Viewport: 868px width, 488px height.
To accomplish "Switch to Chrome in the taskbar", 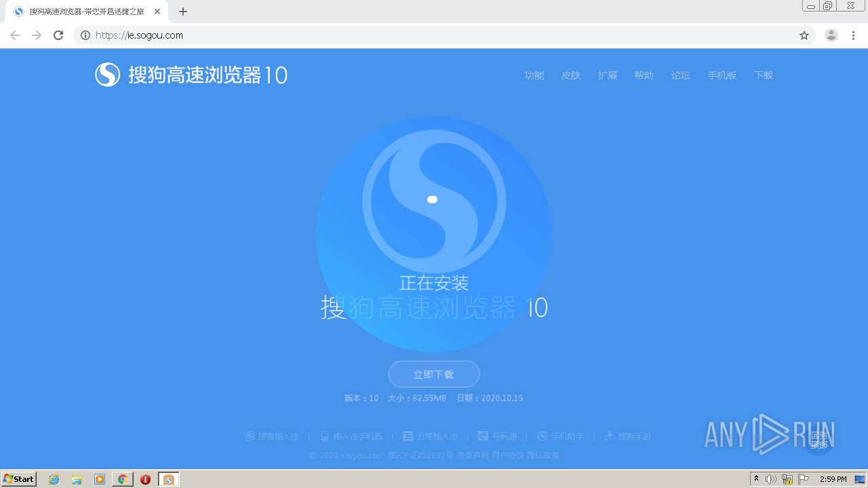I will pos(123,479).
